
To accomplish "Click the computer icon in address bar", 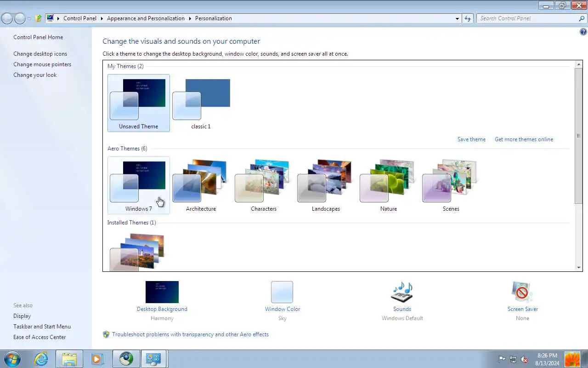I will click(x=50, y=18).
